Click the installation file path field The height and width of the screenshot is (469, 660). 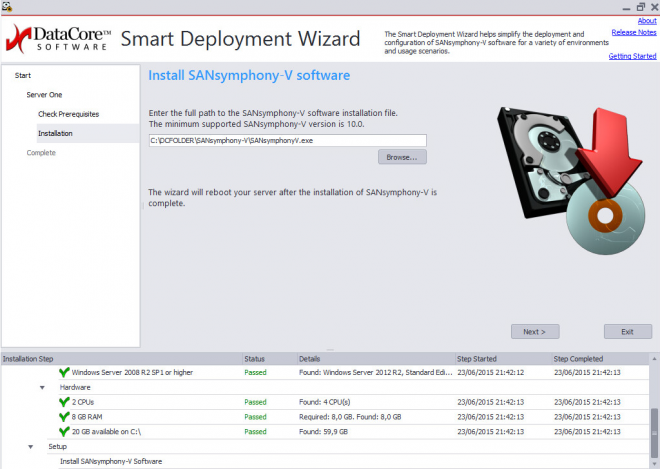pos(287,140)
